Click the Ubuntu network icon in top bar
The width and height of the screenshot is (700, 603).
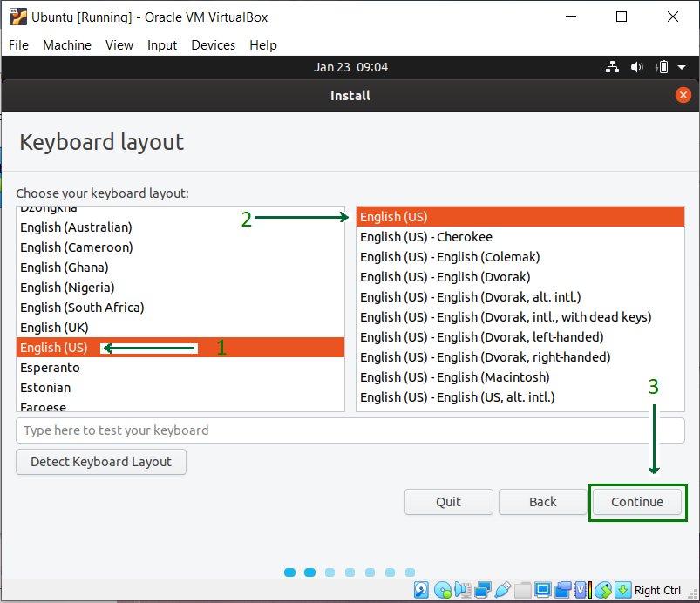tap(612, 67)
